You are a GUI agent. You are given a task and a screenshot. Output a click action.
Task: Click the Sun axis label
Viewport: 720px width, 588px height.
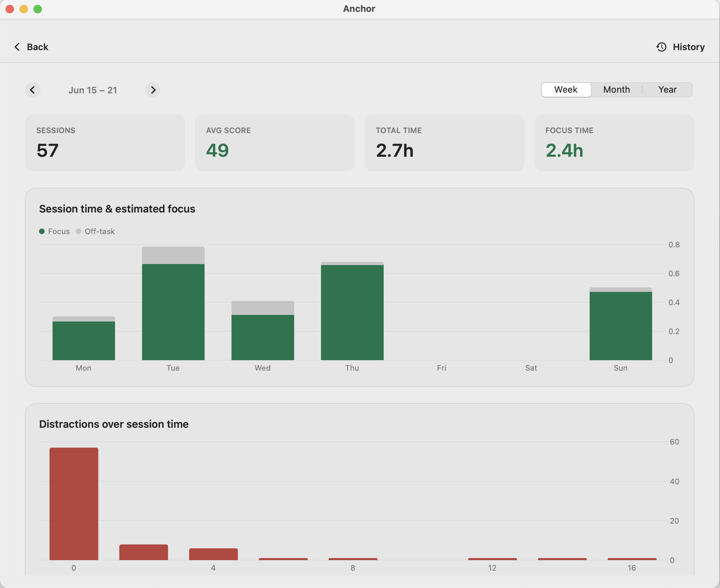(621, 368)
